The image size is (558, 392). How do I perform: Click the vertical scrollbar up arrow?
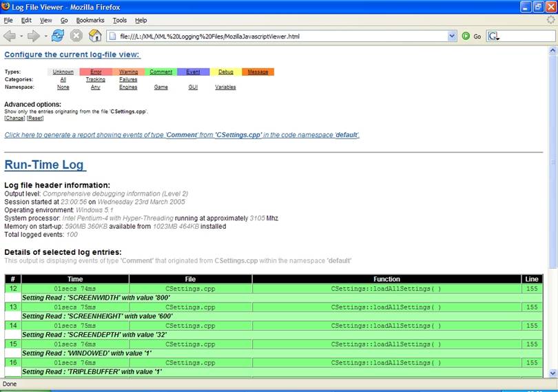point(552,50)
